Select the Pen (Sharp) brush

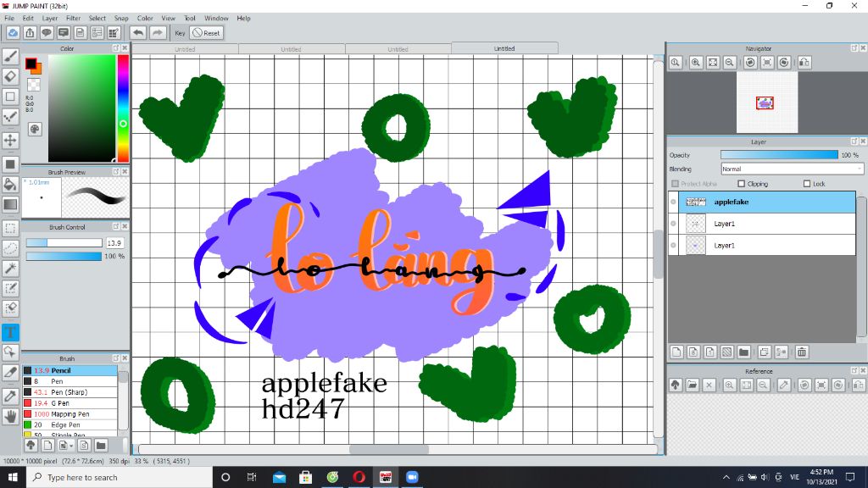tap(70, 392)
